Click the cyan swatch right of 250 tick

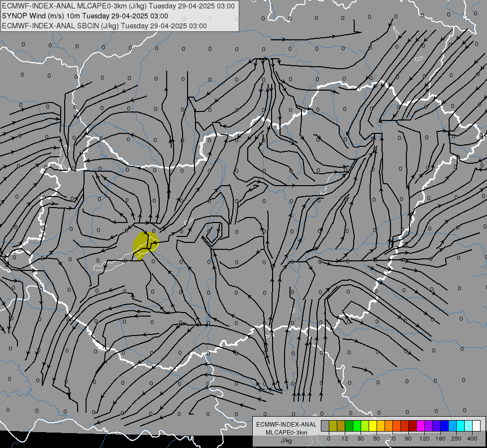tap(461, 426)
